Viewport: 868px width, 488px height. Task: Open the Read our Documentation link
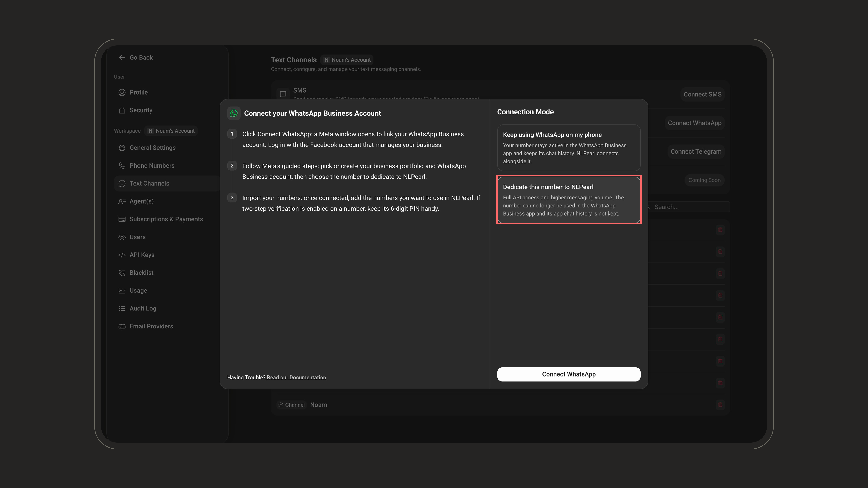296,378
